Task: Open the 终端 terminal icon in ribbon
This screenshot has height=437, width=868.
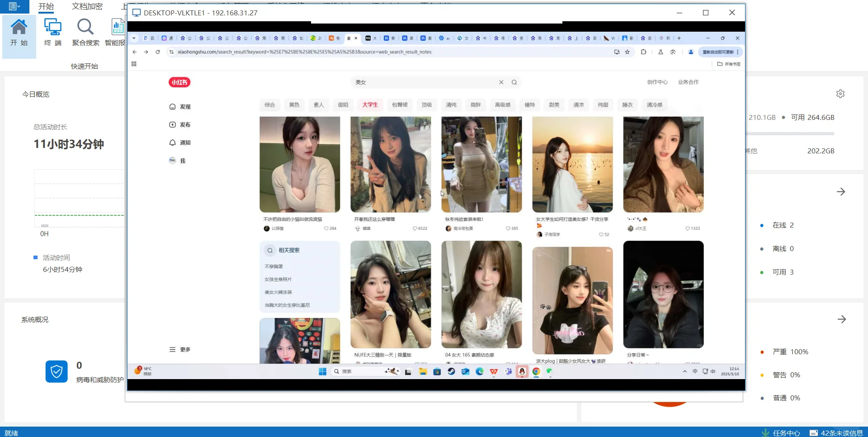Action: pyautogui.click(x=53, y=27)
